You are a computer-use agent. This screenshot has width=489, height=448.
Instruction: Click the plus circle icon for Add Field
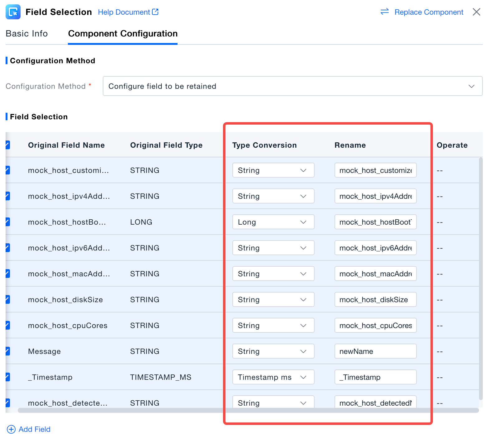pos(11,429)
